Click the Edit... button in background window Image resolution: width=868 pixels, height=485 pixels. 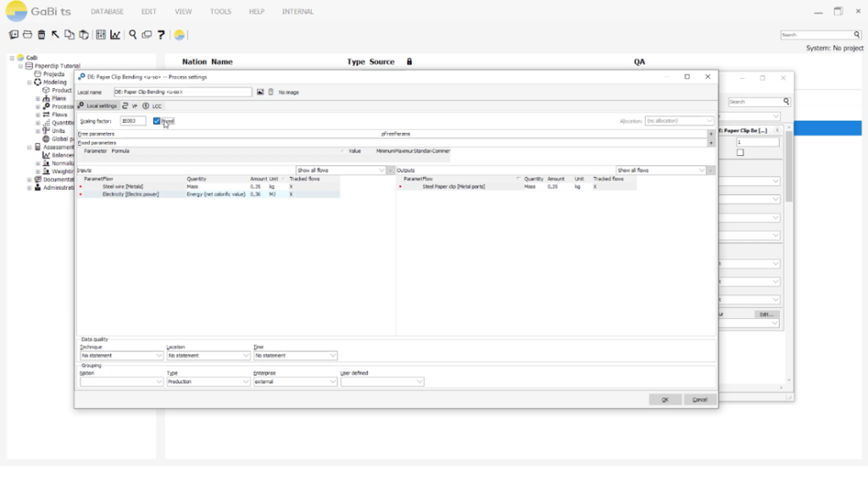[766, 314]
